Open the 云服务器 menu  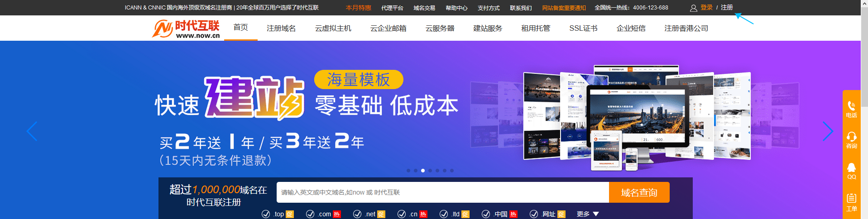point(440,28)
